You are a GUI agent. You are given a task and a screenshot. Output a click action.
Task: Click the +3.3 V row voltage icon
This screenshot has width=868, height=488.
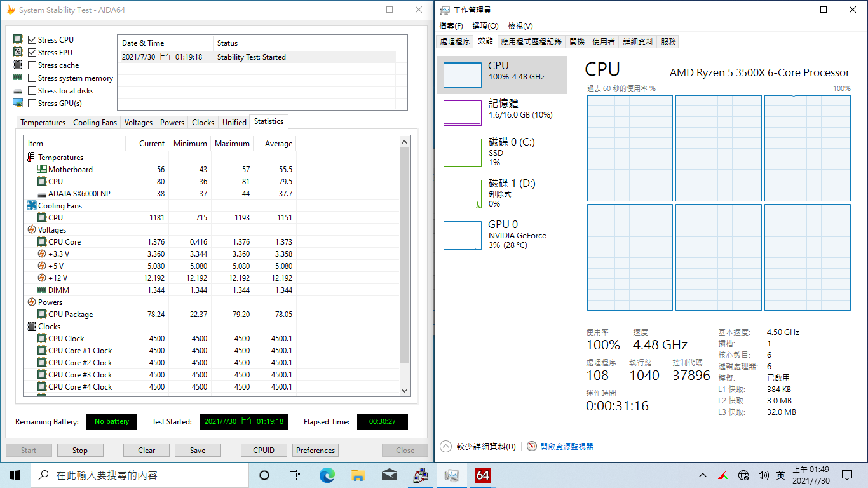click(42, 254)
